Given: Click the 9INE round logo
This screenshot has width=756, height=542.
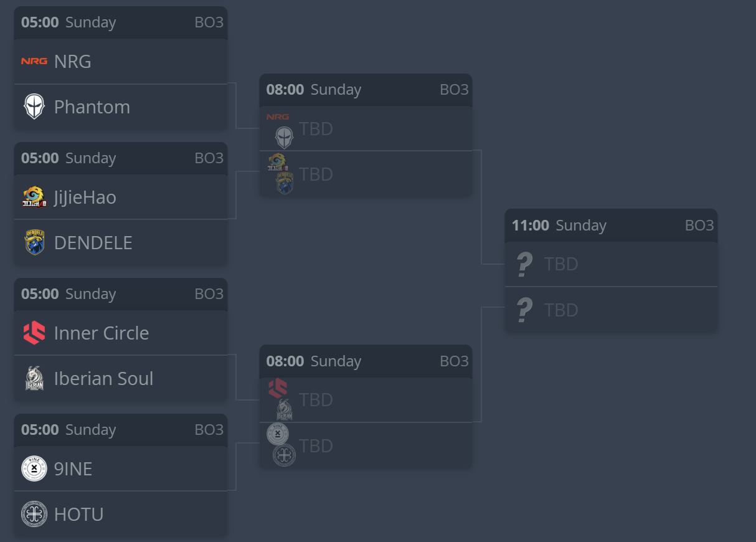Looking at the screenshot, I should [34, 468].
